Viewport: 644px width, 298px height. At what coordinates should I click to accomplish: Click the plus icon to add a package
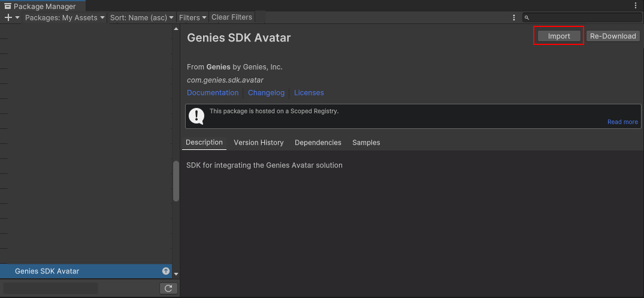pyautogui.click(x=8, y=17)
